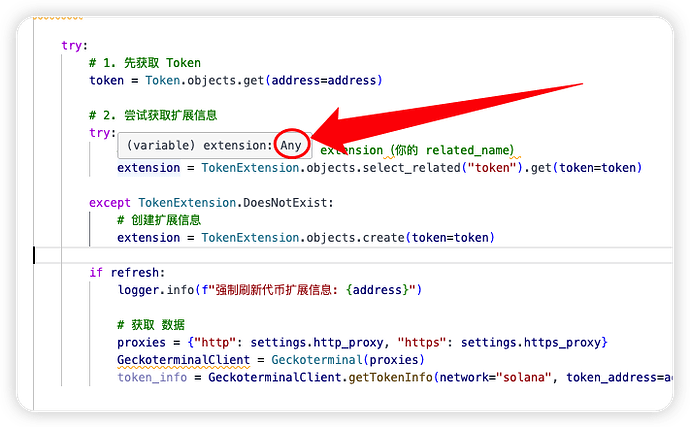Click 'create' method in objects.create

383,238
